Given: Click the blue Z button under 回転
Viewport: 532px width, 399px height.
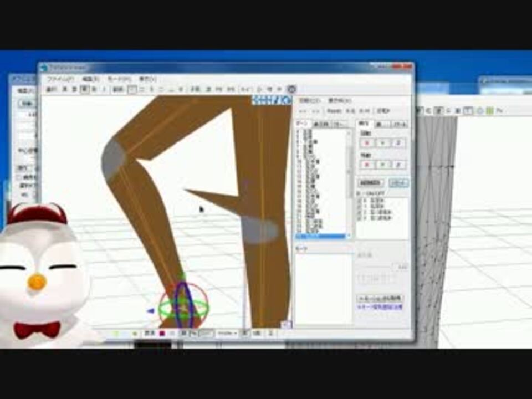Looking at the screenshot, I should 398,143.
